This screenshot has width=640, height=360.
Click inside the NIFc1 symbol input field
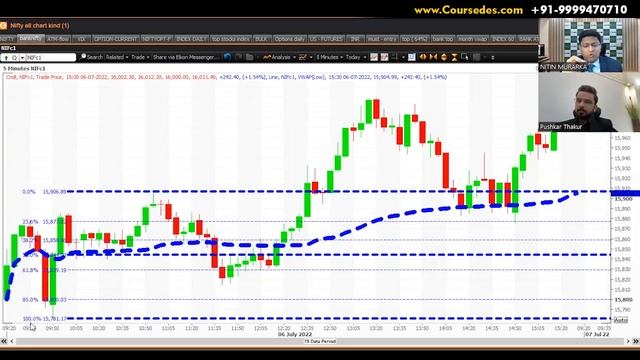click(50, 58)
